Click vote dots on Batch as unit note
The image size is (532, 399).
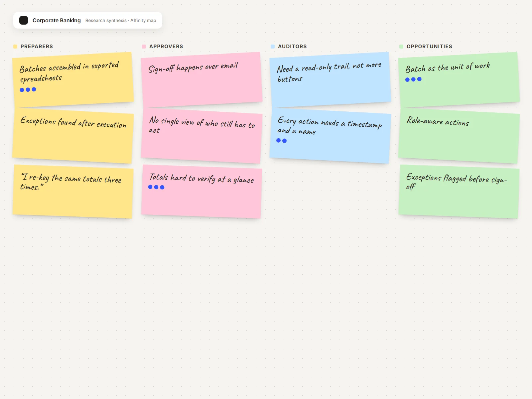(413, 79)
